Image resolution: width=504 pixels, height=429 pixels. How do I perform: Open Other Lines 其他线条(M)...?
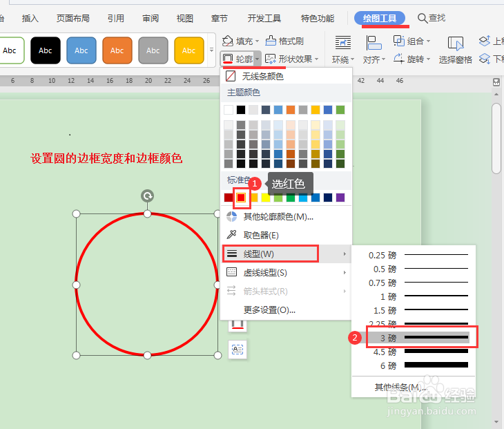tap(400, 387)
